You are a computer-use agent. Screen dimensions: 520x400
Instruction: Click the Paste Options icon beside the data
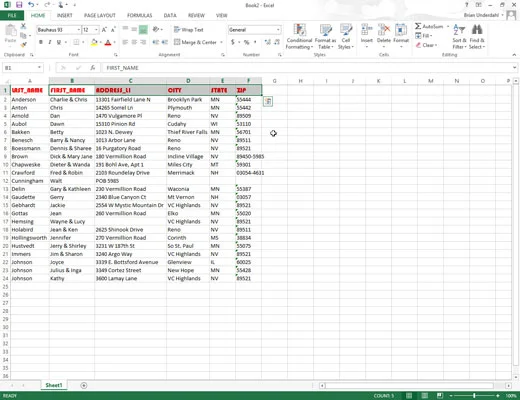(268, 101)
